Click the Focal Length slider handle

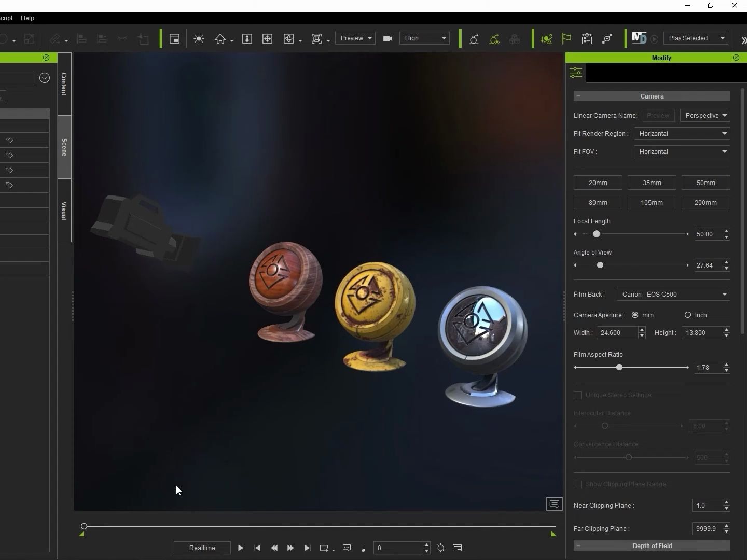tap(597, 234)
